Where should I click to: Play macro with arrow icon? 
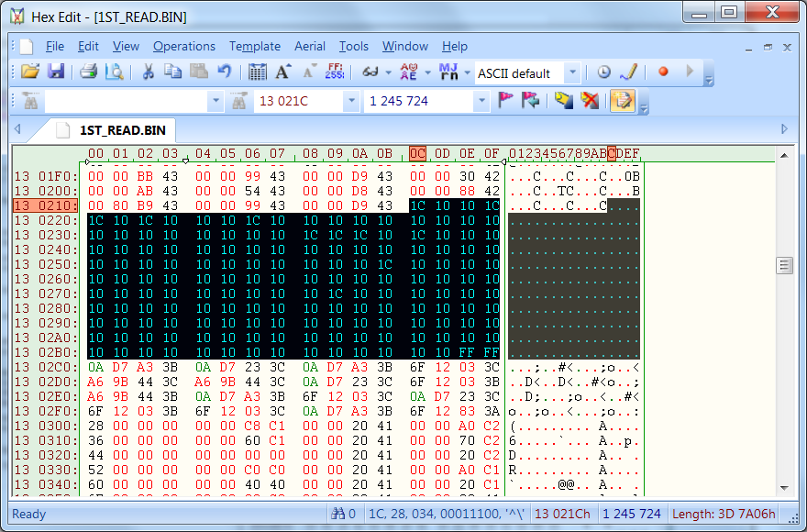[690, 72]
